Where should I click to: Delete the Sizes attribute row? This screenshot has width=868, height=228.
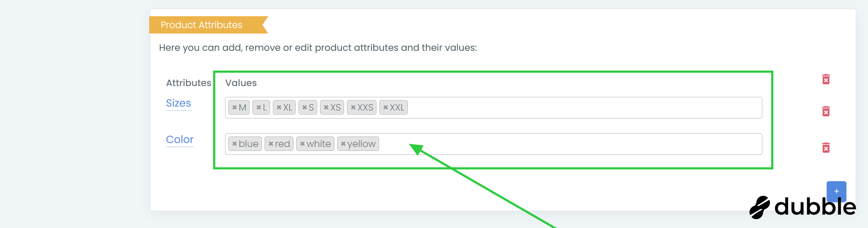[826, 111]
